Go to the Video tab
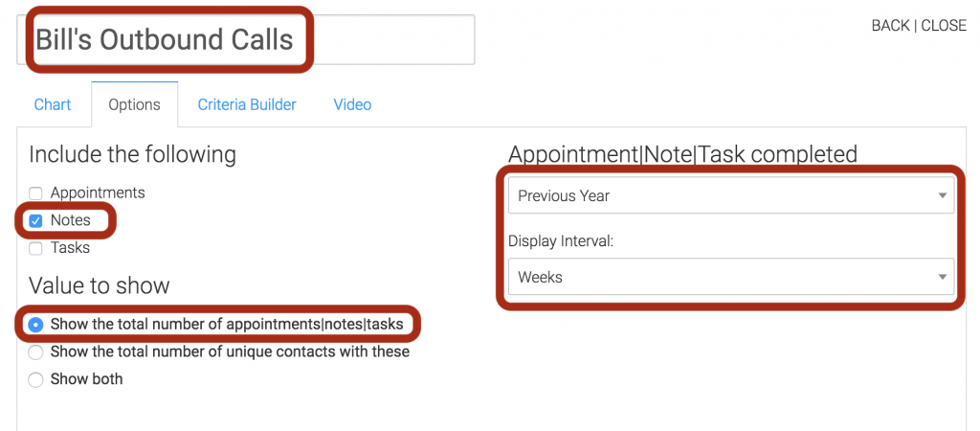The image size is (980, 431). (x=352, y=104)
